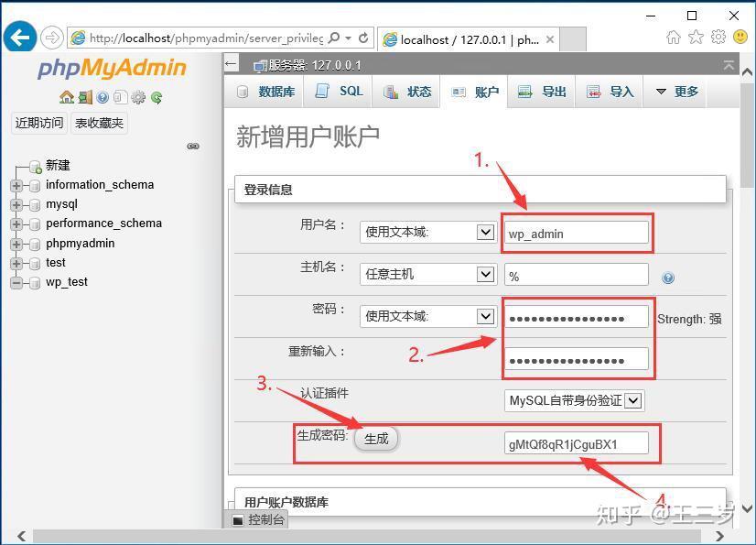Click phpMyAdmin home icon in sidebar
The height and width of the screenshot is (545, 756).
tap(67, 97)
